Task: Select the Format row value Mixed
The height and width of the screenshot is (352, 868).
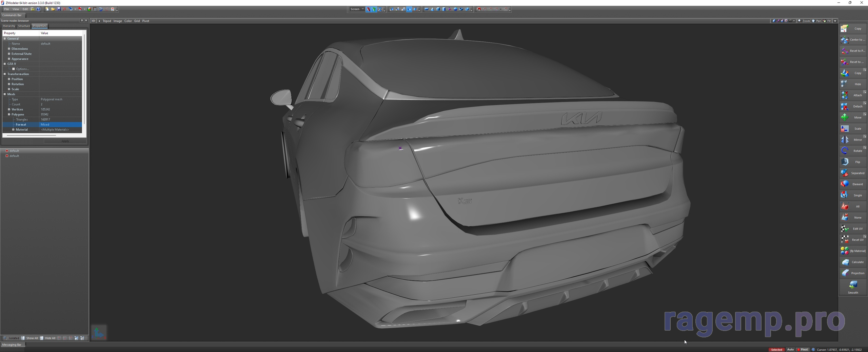Action: point(60,125)
